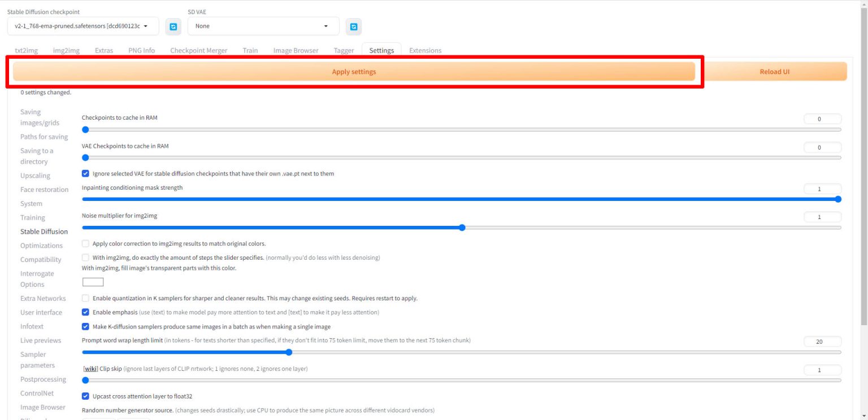Enable quantization in K samplers
Screen dimensions: 868x420
point(85,298)
